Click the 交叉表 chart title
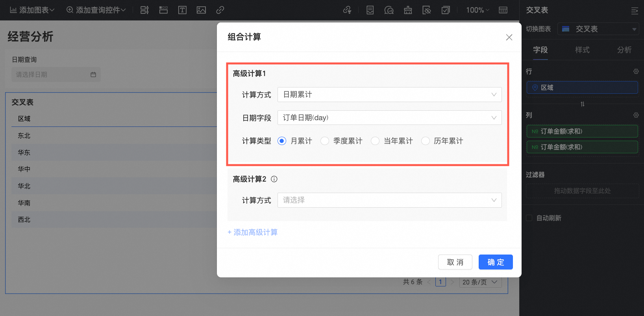Image resolution: width=644 pixels, height=316 pixels. [x=22, y=102]
